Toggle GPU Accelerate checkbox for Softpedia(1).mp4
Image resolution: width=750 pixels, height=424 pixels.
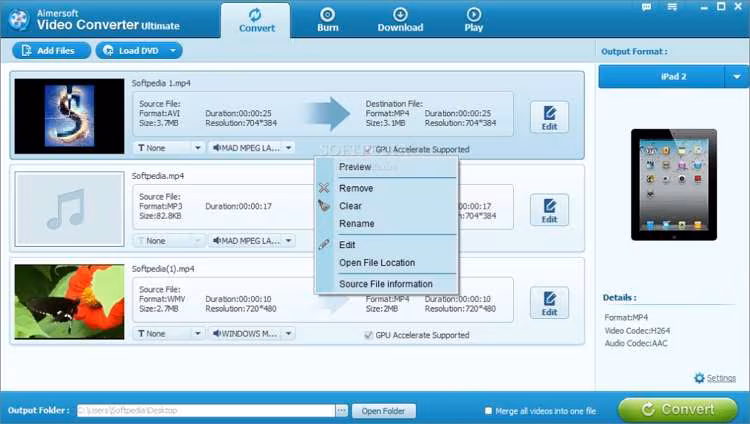pos(368,335)
